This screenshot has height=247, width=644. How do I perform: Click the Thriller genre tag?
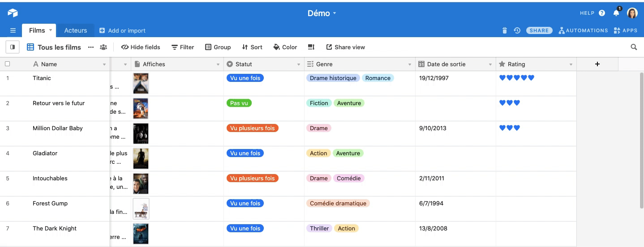pyautogui.click(x=319, y=228)
